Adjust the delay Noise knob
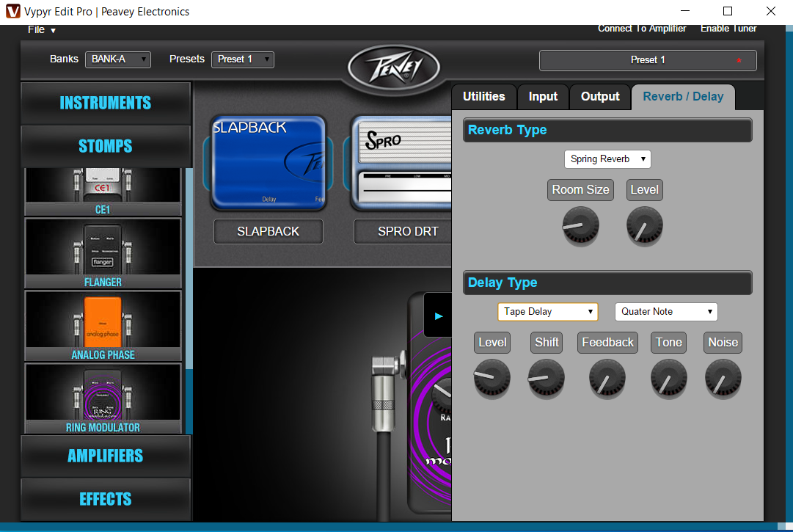Viewport: 793px width, 532px height. pyautogui.click(x=723, y=378)
